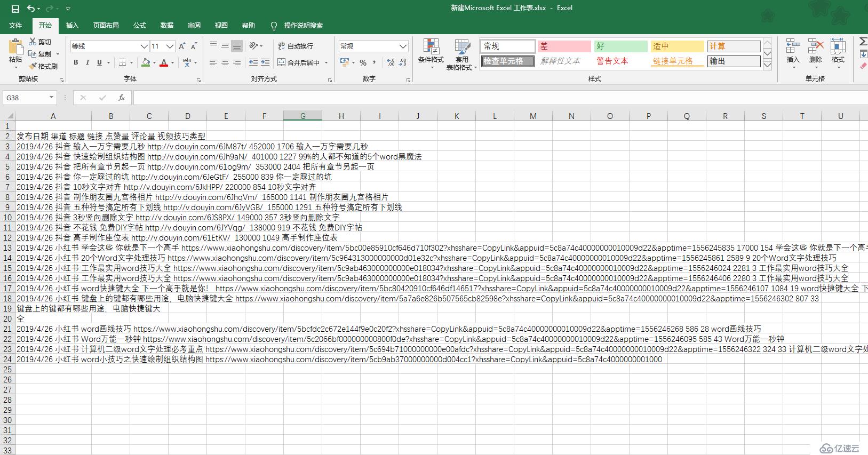The image size is (868, 455).
Task: Select the Format Painter (格式刷) tool
Action: (x=43, y=66)
